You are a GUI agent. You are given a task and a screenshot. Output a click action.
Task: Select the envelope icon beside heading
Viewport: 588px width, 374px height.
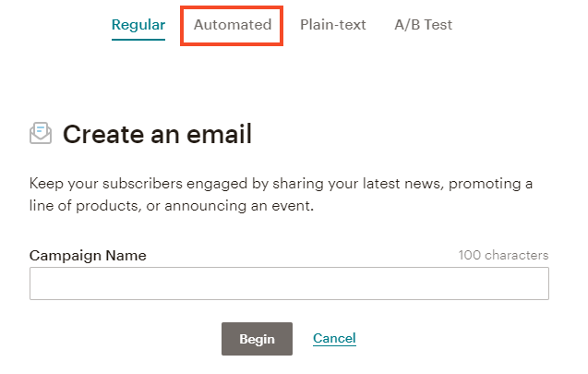[41, 134]
